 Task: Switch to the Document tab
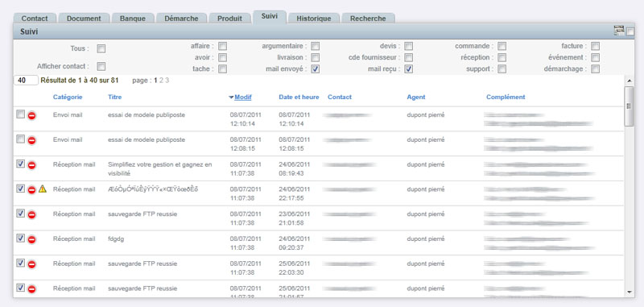coord(84,19)
